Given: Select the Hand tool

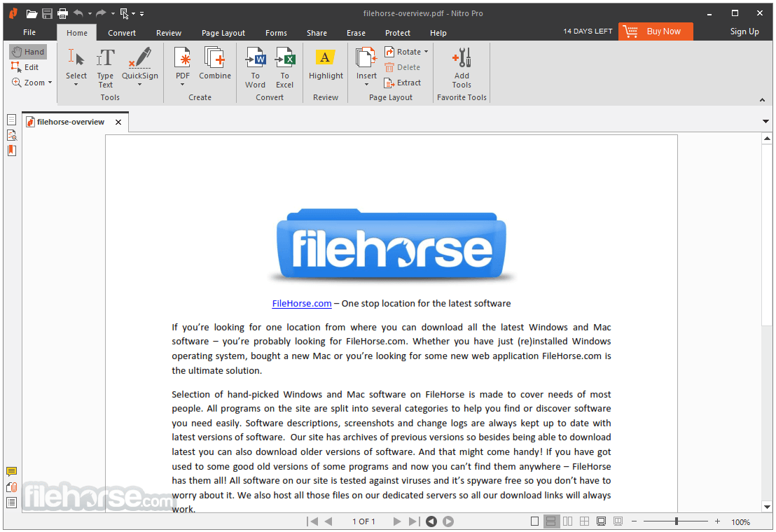Looking at the screenshot, I should click(28, 51).
